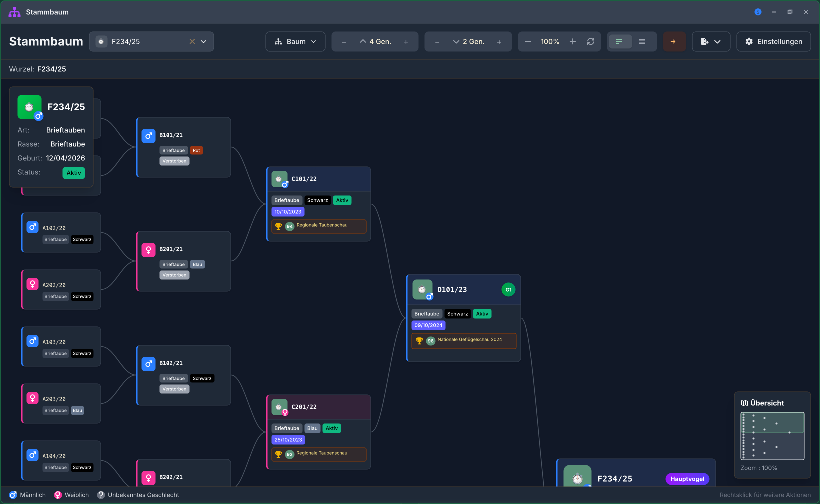The height and width of the screenshot is (504, 820).
Task: Select the B201/21 female bird node
Action: pyautogui.click(x=184, y=261)
